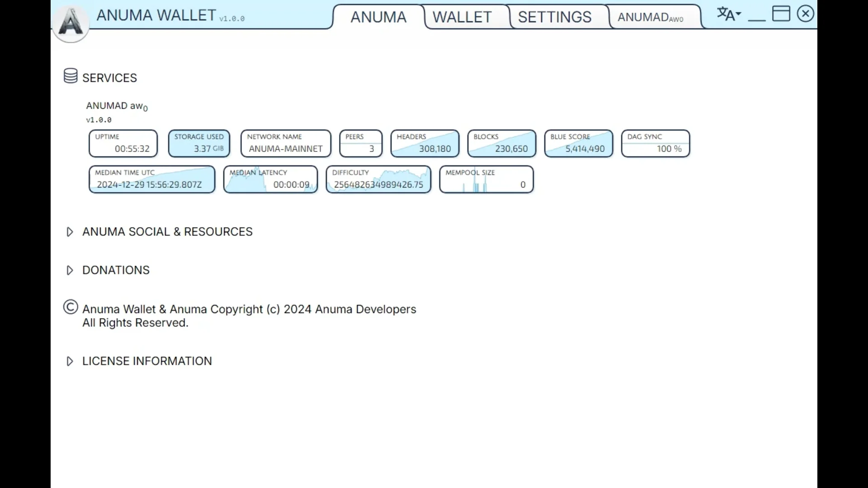This screenshot has height=488, width=868.
Task: Click the HEADERS count tile
Action: coord(425,143)
